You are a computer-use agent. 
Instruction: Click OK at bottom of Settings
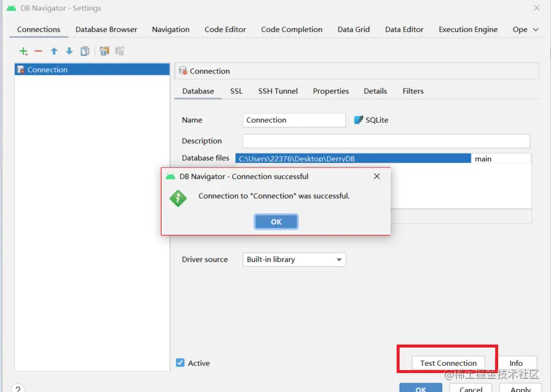[420, 388]
